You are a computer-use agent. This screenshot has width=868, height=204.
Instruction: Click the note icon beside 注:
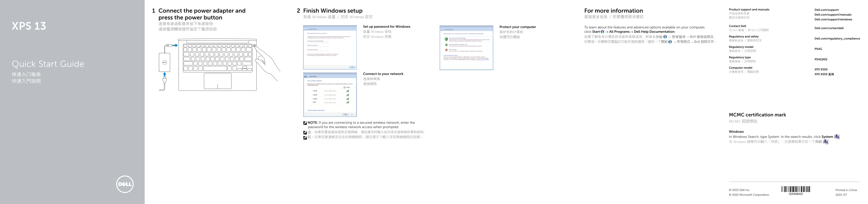pyautogui.click(x=305, y=133)
